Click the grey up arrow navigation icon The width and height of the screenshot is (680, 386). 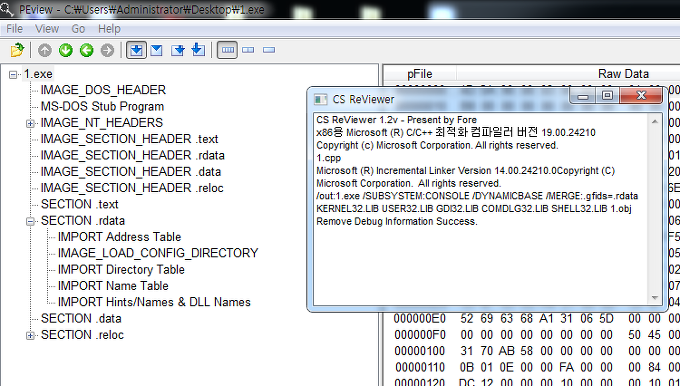(45, 50)
